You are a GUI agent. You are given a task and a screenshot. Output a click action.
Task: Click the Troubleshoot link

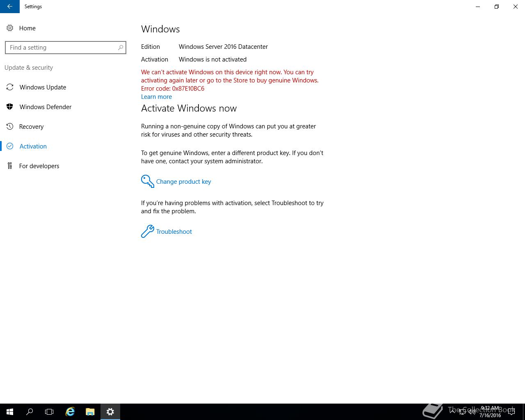[x=174, y=232]
